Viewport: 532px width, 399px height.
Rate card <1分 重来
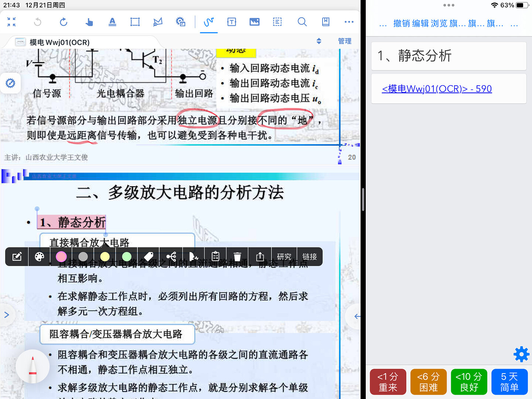point(388,382)
